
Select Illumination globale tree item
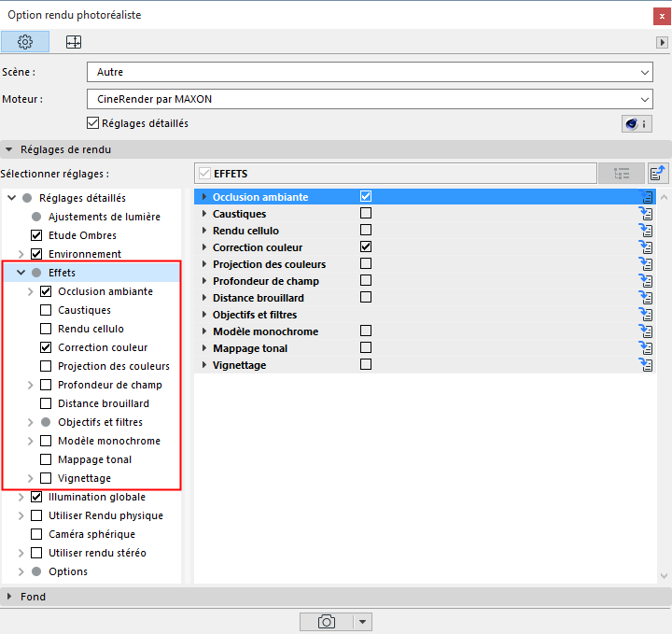coord(97,497)
